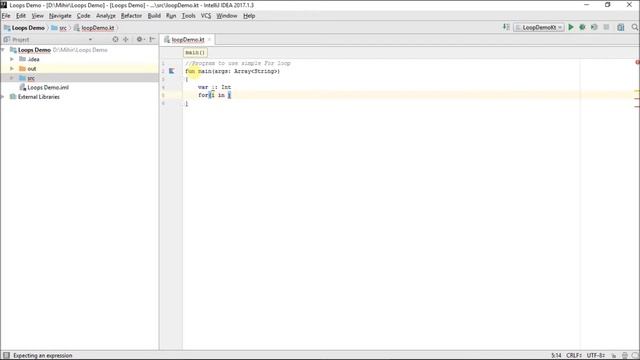Open the Edit menu
The width and height of the screenshot is (640, 360).
click(21, 16)
